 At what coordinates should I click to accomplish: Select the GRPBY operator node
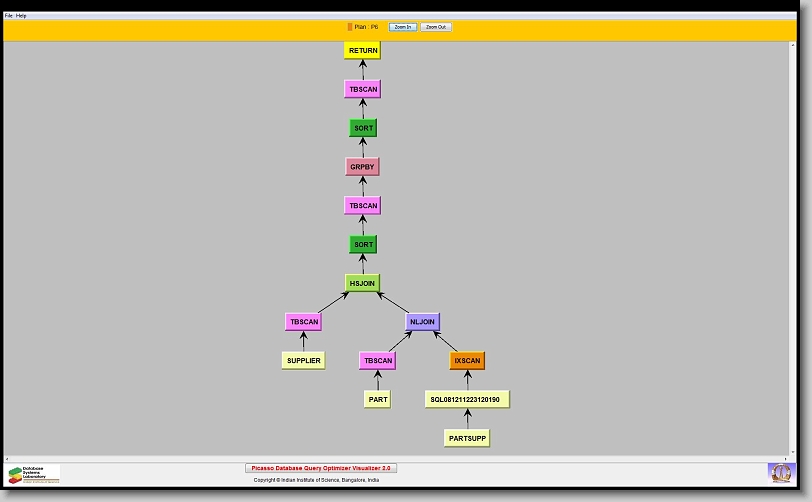(363, 167)
